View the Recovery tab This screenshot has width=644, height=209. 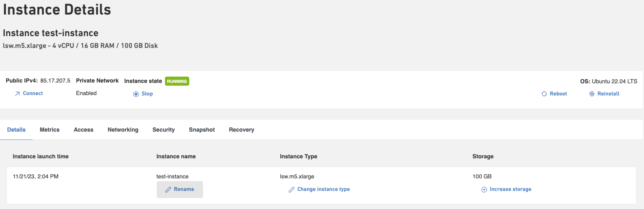click(241, 130)
